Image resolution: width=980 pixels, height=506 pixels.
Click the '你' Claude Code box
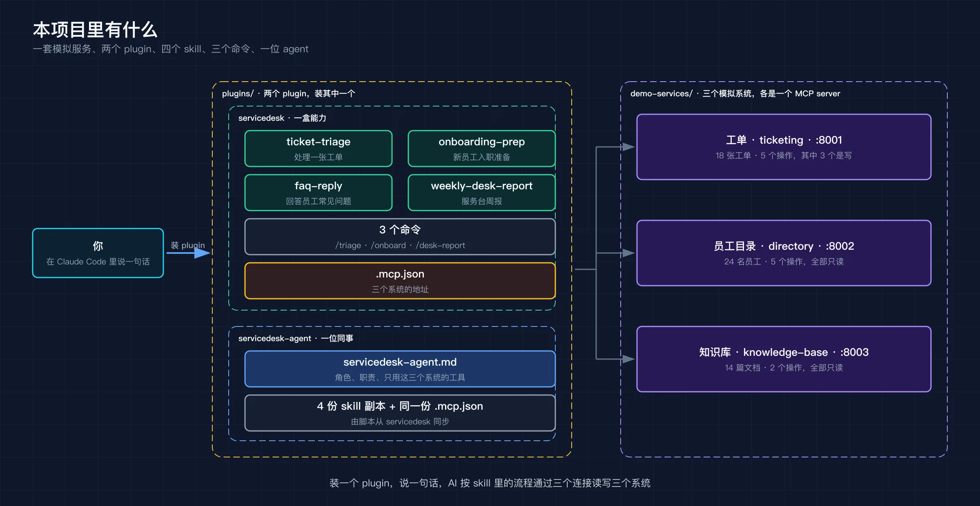[x=98, y=253]
